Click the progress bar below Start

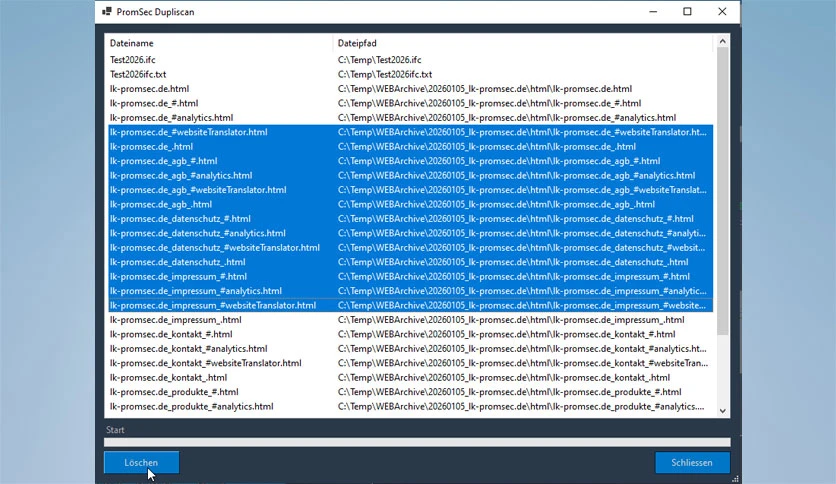click(417, 442)
